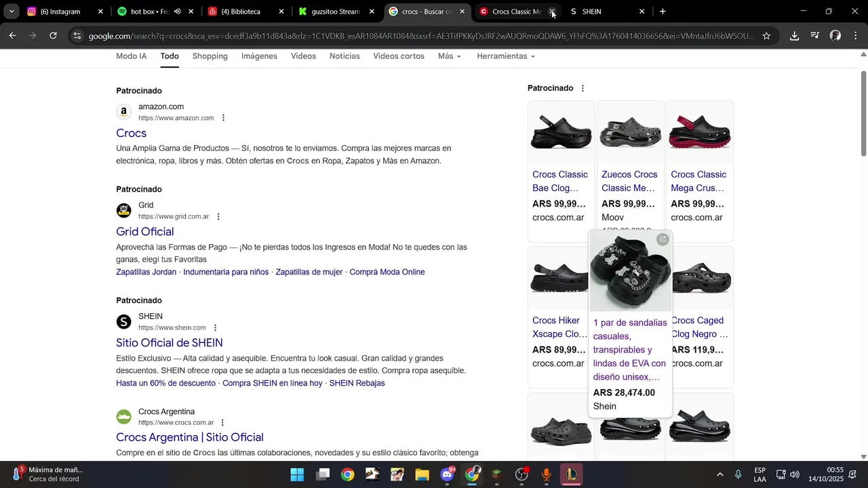Open Crocs Argentina Sitio Oficial result
Viewport: 868px width, 488px height.
click(190, 437)
